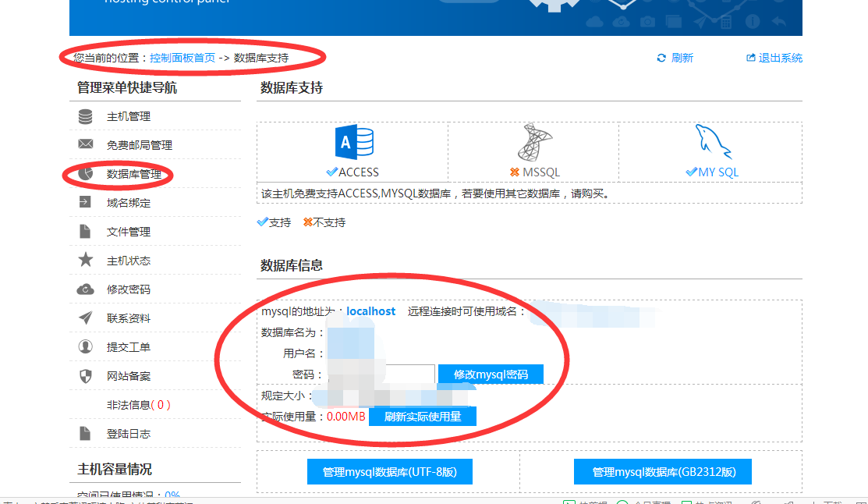Click the cloud icon beside 修改密码
This screenshot has height=504, width=868.
(85, 289)
